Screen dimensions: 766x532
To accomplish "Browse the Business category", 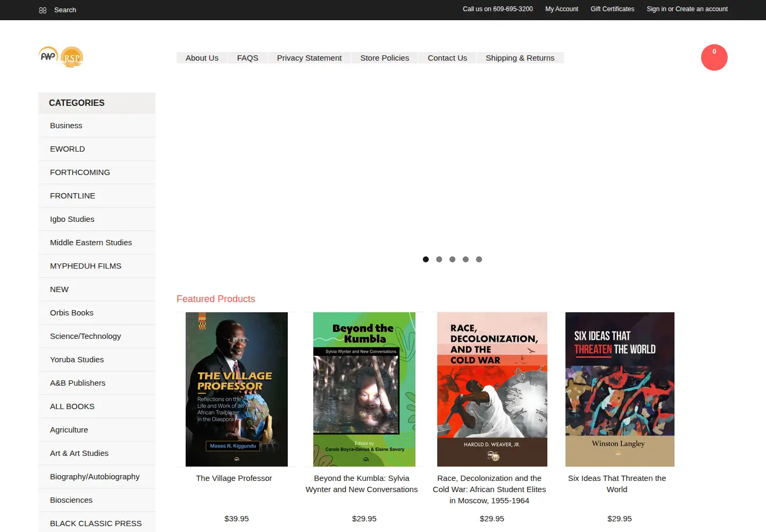I will 97,126.
